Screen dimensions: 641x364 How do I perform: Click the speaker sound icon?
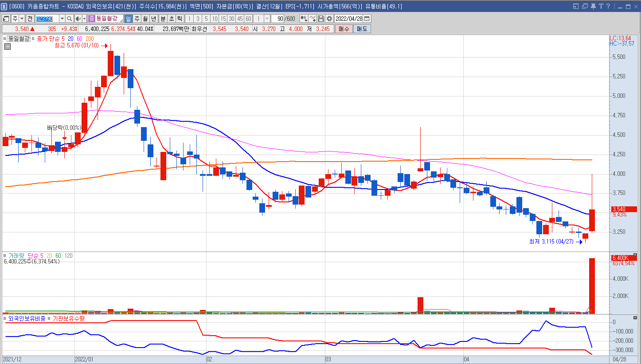click(78, 19)
